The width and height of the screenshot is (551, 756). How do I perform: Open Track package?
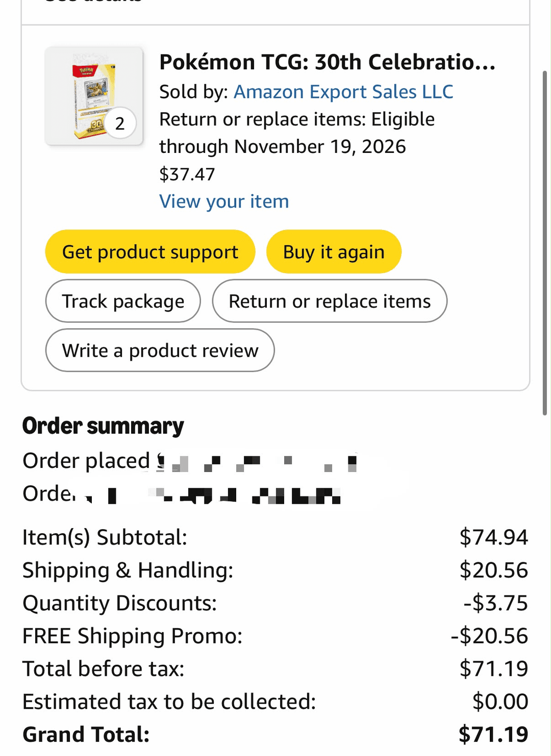point(123,301)
